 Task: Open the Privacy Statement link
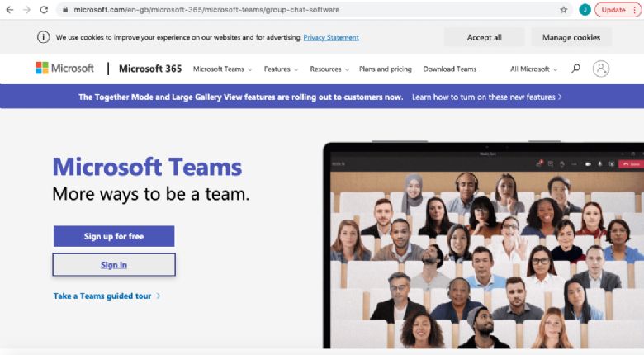pos(331,37)
